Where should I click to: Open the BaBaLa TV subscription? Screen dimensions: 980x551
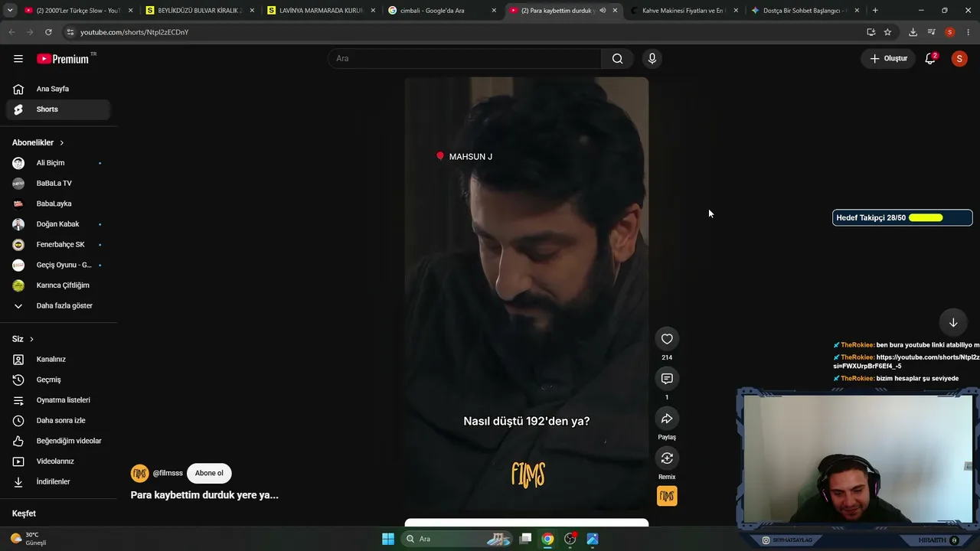[x=58, y=184]
